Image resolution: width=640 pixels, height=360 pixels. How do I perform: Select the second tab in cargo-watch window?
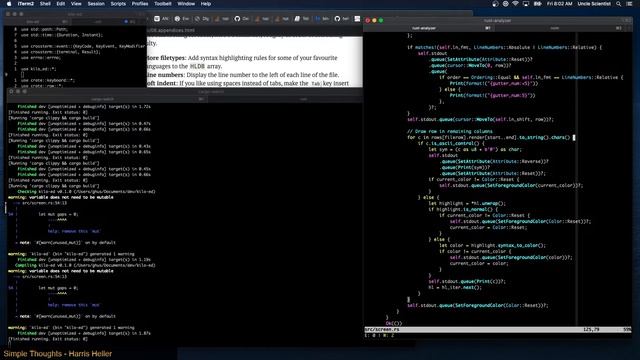coord(284,99)
